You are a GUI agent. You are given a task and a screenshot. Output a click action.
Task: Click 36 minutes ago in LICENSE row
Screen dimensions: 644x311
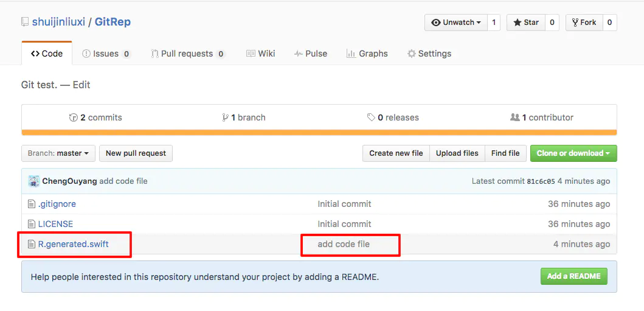coord(579,225)
